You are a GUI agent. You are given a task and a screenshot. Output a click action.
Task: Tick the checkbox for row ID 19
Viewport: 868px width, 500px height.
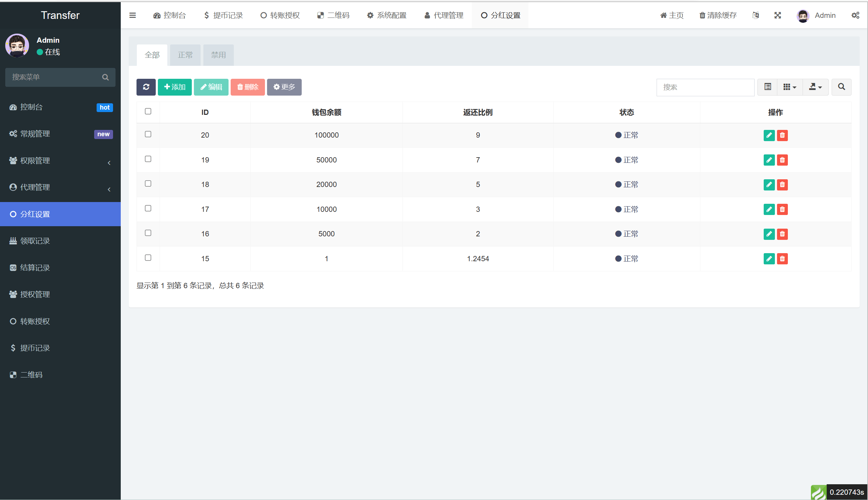[148, 159]
